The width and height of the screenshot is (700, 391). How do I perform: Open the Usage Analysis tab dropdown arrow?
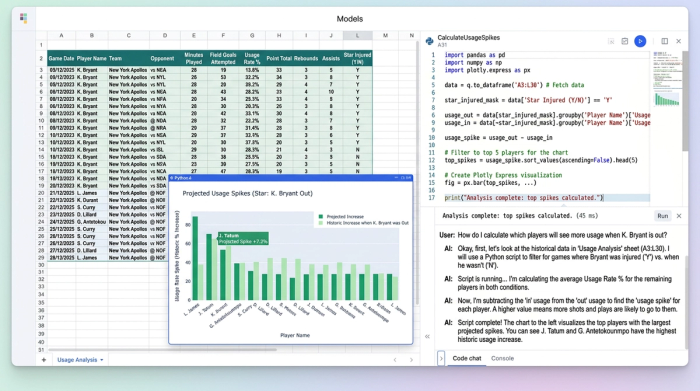tap(101, 360)
